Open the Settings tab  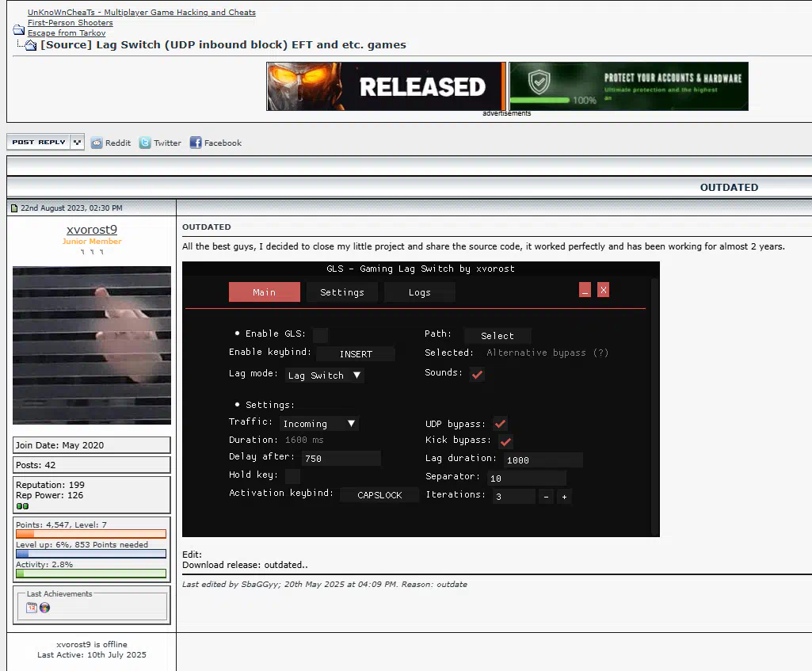[341, 292]
